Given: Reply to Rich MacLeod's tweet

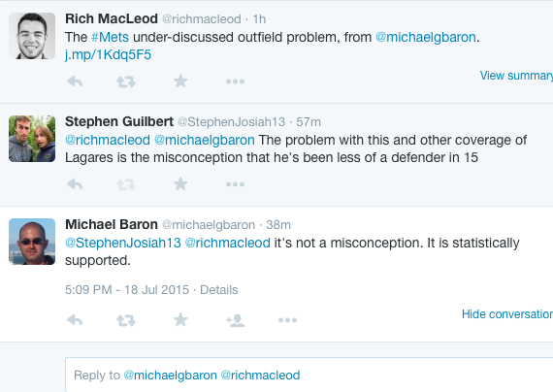Looking at the screenshot, I should (75, 82).
